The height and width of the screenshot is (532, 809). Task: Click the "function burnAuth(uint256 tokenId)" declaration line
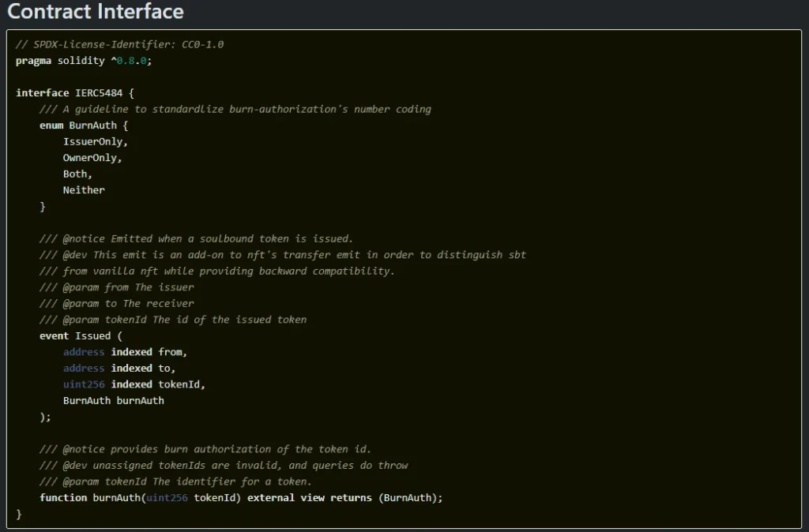tap(241, 498)
